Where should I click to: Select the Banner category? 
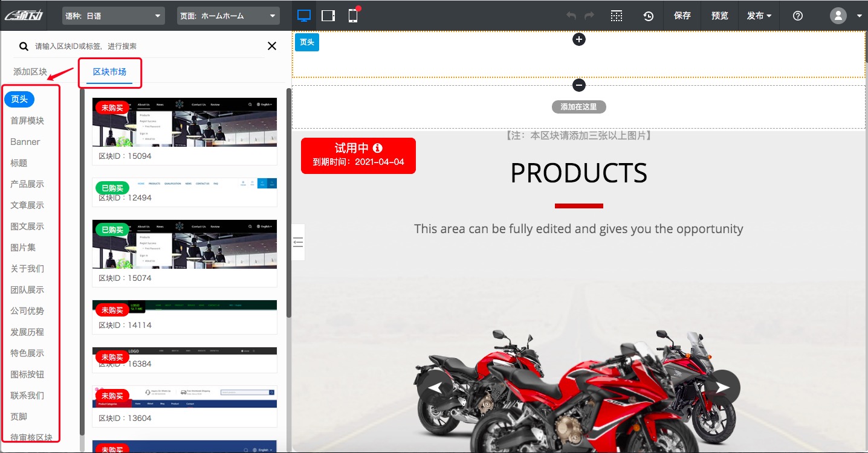pyautogui.click(x=25, y=142)
